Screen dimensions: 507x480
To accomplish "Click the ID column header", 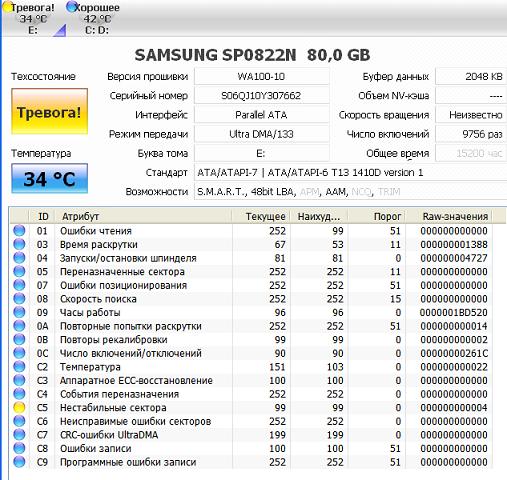I will coord(43,216).
